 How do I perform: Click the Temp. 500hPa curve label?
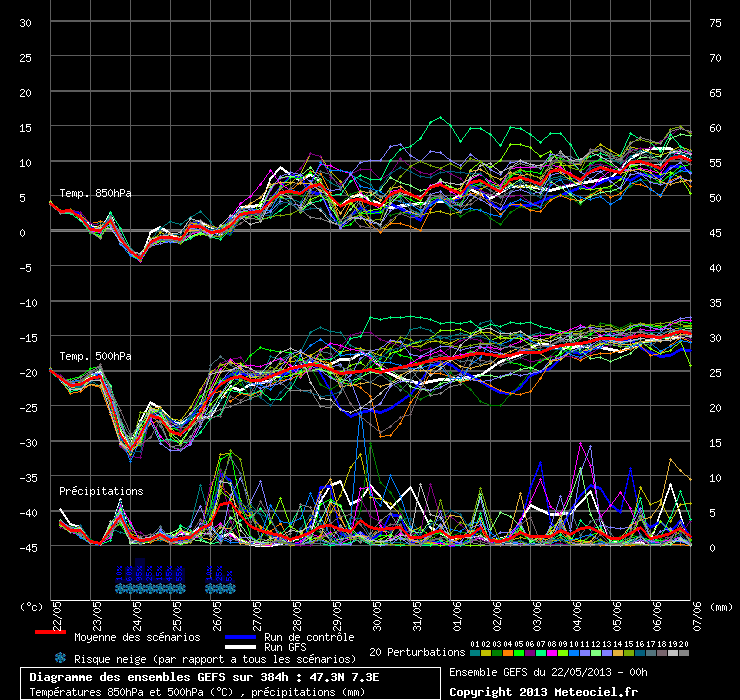click(x=95, y=355)
